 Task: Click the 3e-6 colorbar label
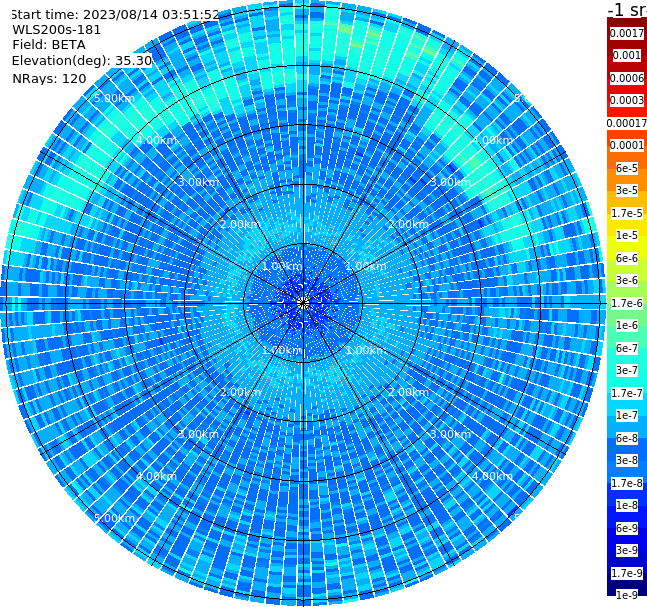pyautogui.click(x=627, y=280)
